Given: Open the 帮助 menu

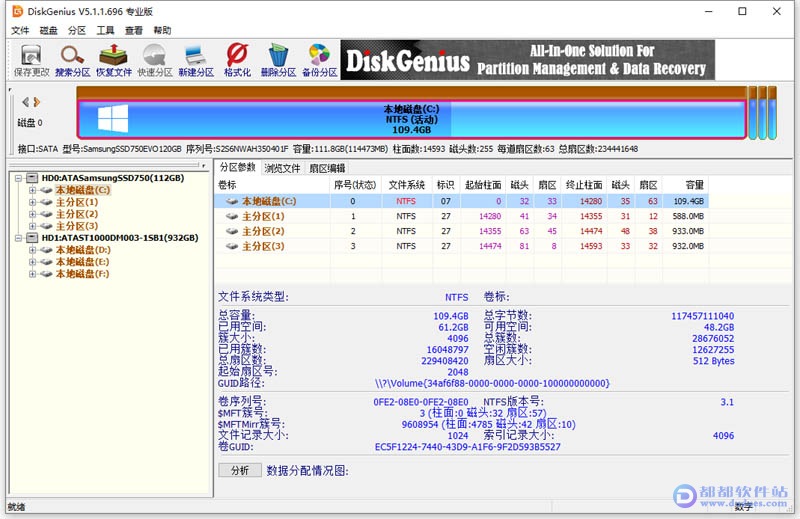Looking at the screenshot, I should click(162, 30).
